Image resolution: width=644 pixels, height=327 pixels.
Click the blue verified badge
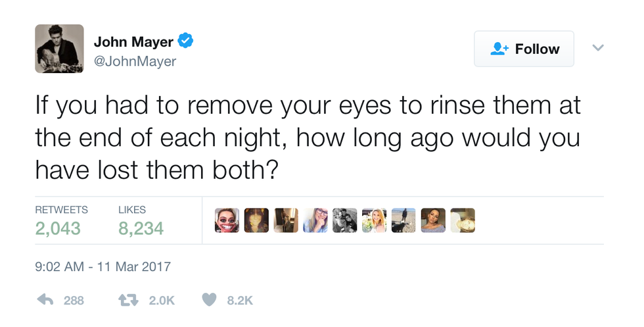186,42
